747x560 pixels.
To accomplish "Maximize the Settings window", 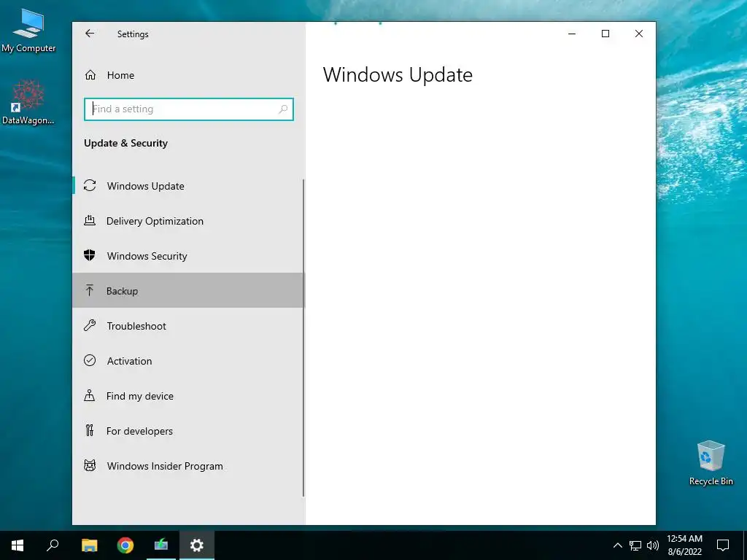I will (x=605, y=34).
